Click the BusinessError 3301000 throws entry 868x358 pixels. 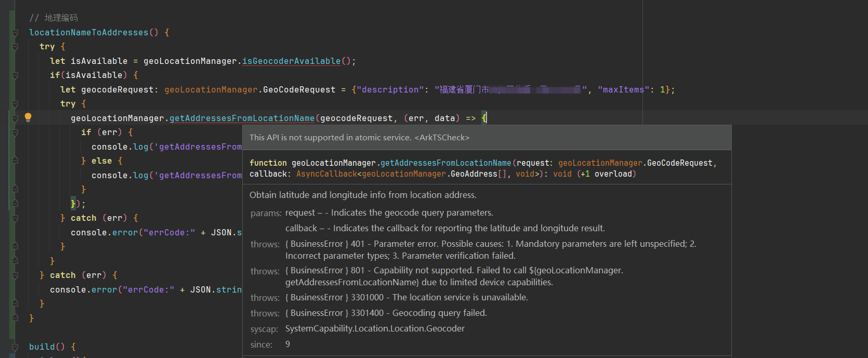point(406,298)
